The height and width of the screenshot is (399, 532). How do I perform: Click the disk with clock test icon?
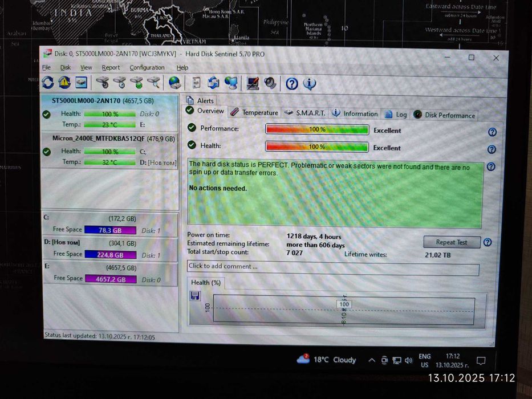pyautogui.click(x=119, y=83)
